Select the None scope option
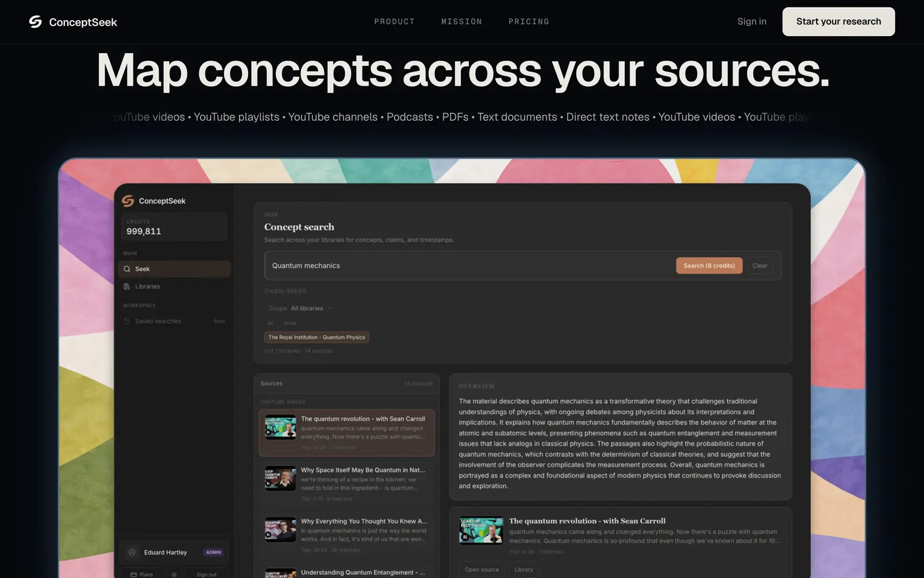The image size is (924, 578). pyautogui.click(x=290, y=323)
